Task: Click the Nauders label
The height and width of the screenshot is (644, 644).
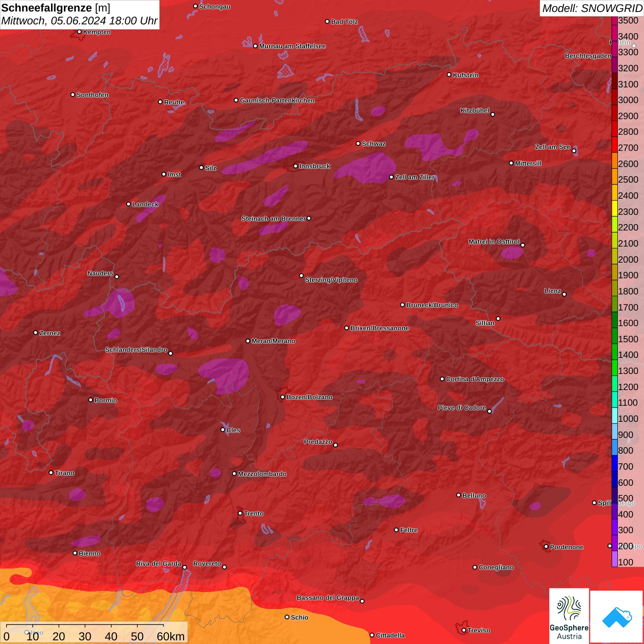Action: click(100, 273)
